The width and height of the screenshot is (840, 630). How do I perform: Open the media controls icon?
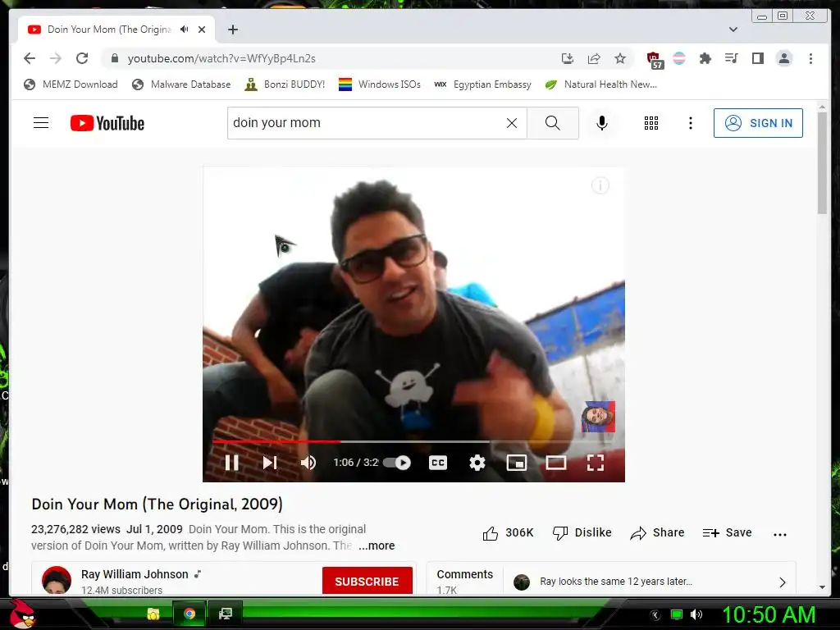tap(731, 58)
